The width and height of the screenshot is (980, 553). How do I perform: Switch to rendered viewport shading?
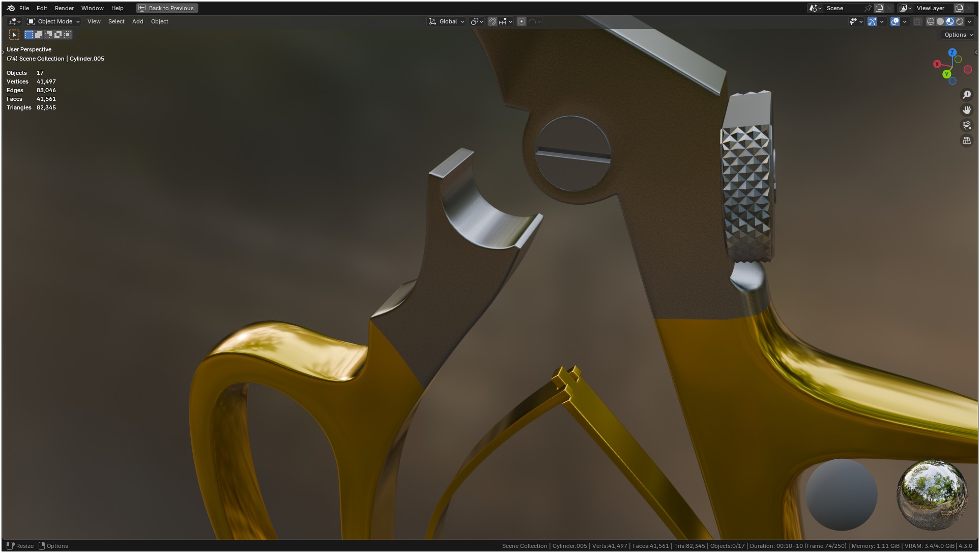point(960,21)
